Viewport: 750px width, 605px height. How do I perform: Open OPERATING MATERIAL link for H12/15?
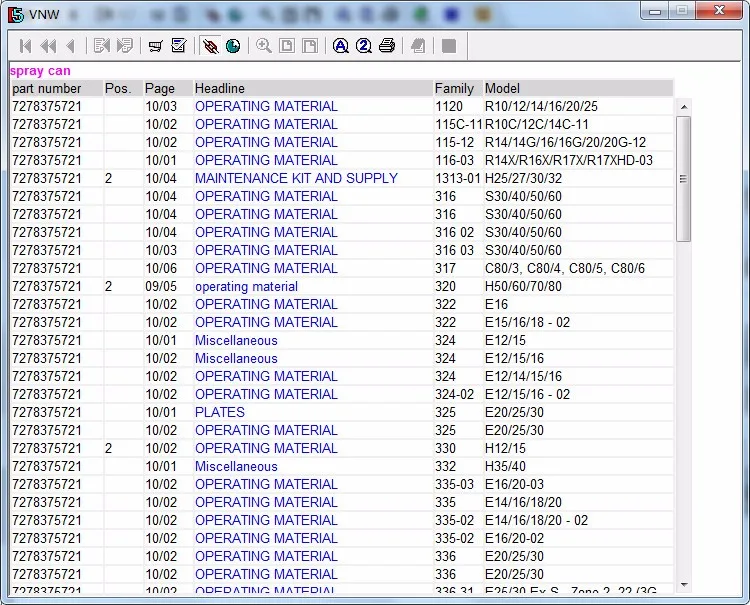tap(266, 448)
